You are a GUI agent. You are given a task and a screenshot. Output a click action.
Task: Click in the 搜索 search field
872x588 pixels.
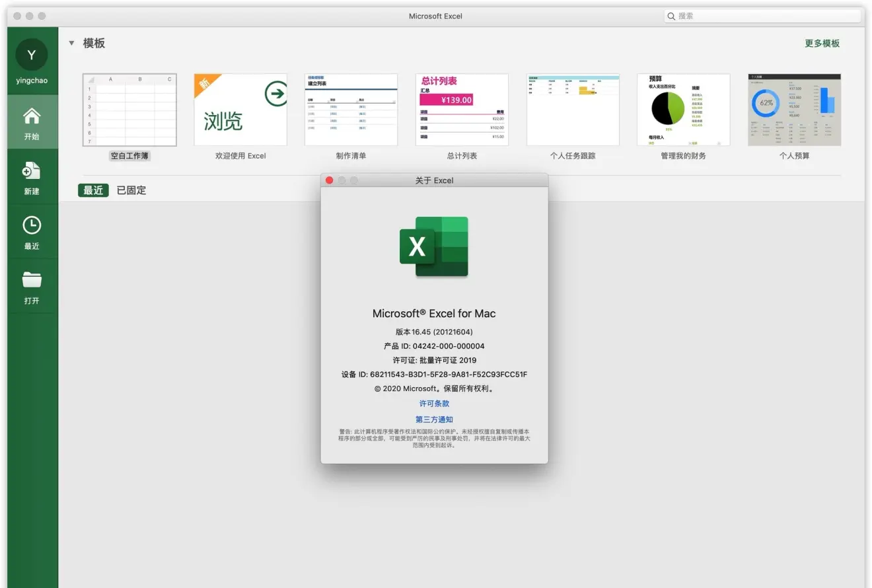coord(762,16)
